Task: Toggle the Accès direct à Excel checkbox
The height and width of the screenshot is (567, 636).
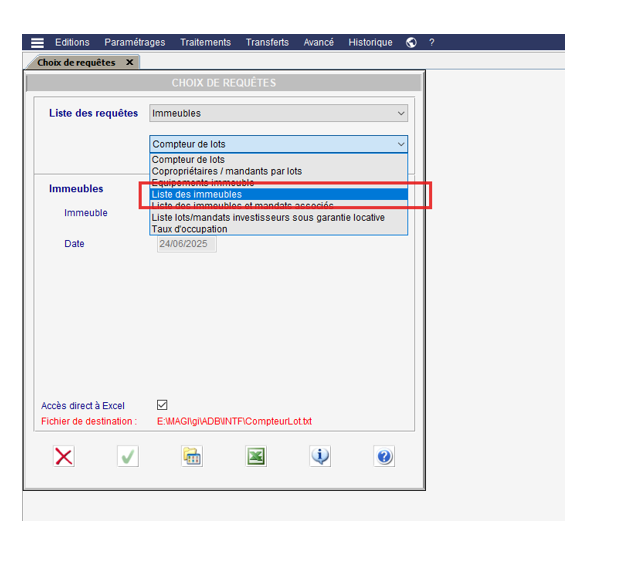Action: click(162, 405)
